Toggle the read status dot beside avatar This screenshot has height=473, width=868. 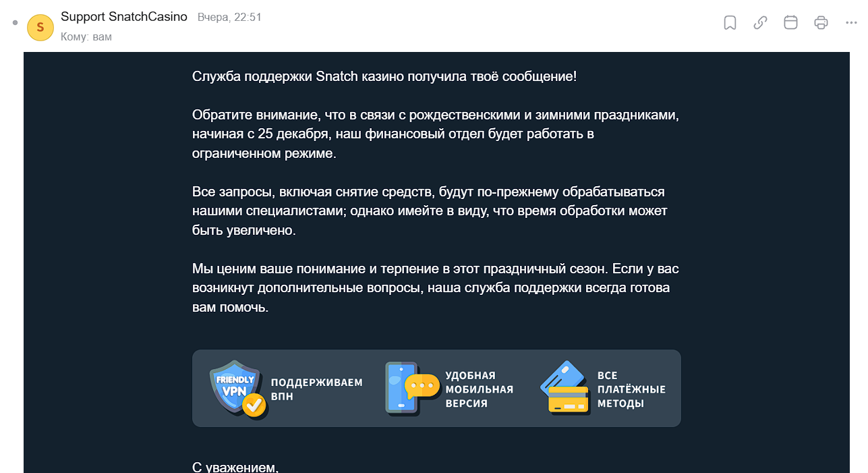coord(15,23)
